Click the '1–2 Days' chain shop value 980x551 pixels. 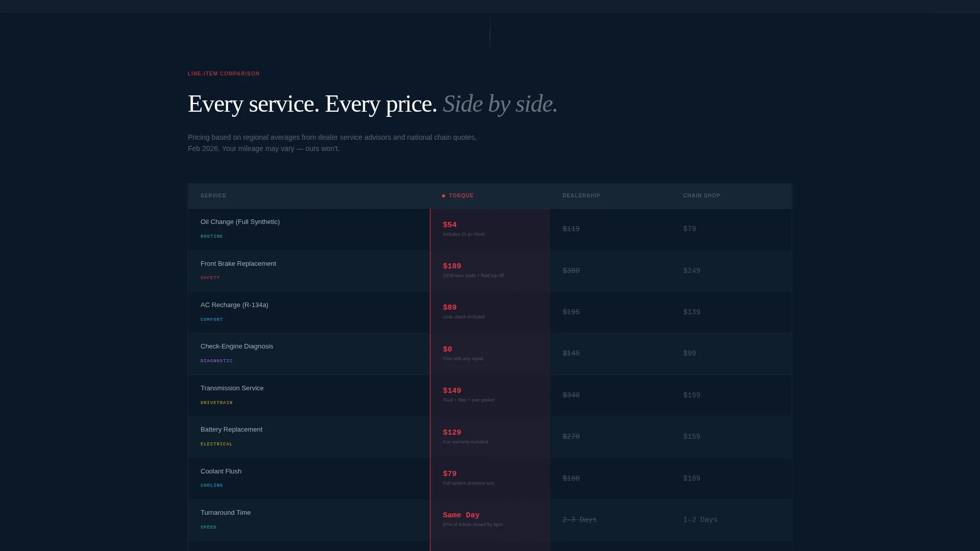pyautogui.click(x=700, y=520)
